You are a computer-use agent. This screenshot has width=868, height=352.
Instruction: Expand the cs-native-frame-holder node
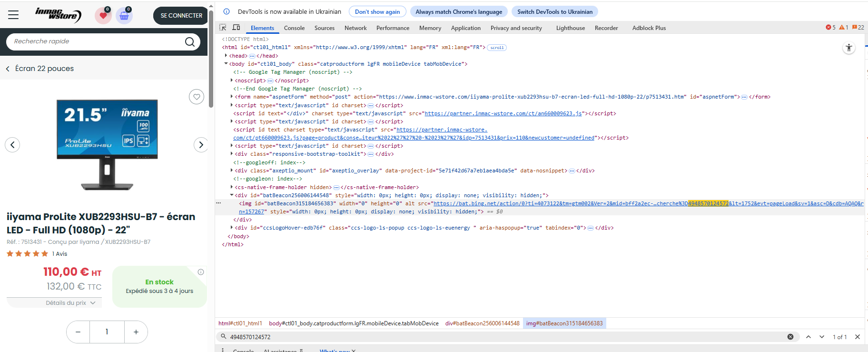[232, 187]
